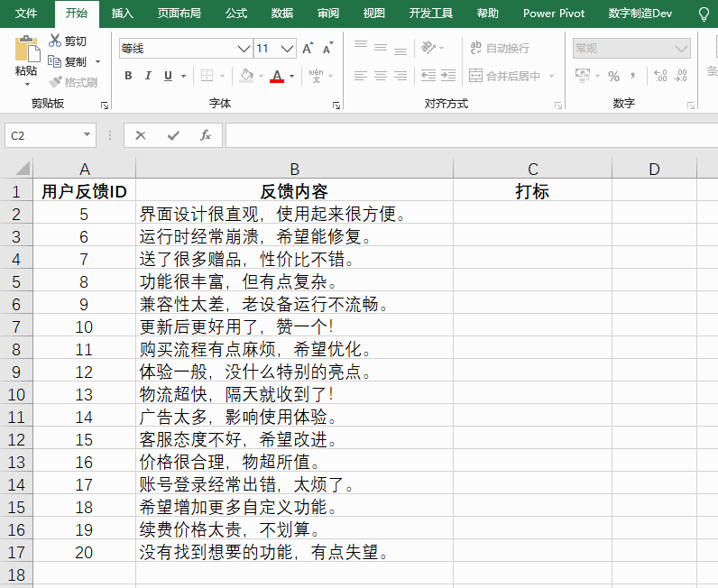Select cell B3 about 运行时经常崩溃
The height and width of the screenshot is (588, 718).
coord(294,237)
